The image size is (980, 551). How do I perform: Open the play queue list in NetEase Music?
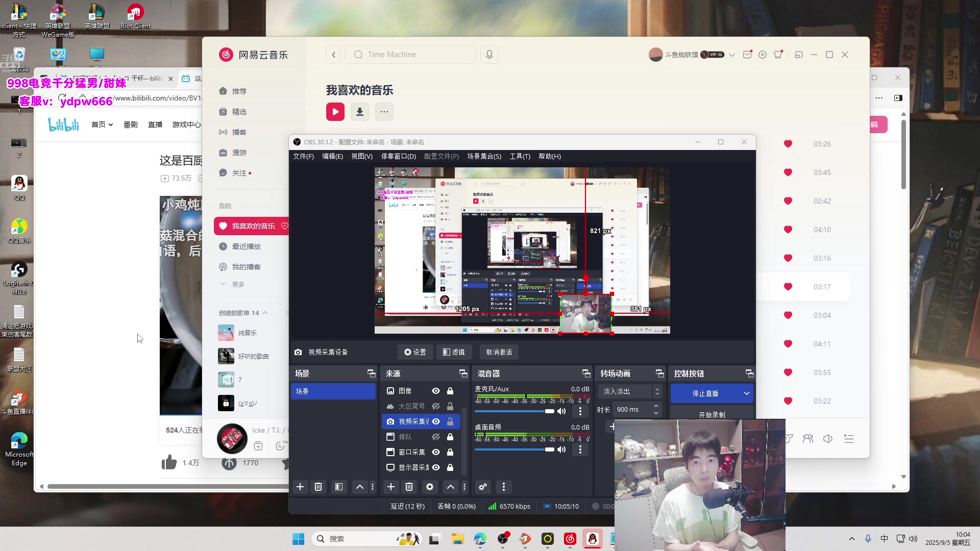tap(849, 439)
